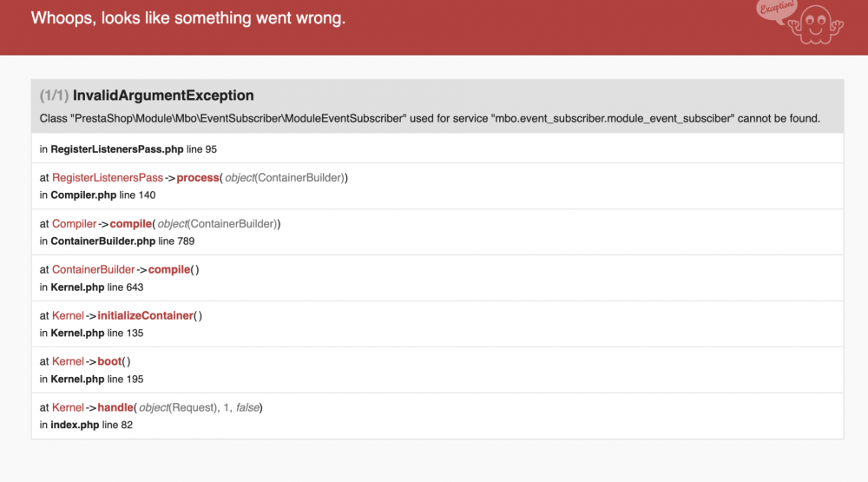868x482 pixels.
Task: Open the Compiler.php line 140 reference
Action: pyautogui.click(x=103, y=195)
